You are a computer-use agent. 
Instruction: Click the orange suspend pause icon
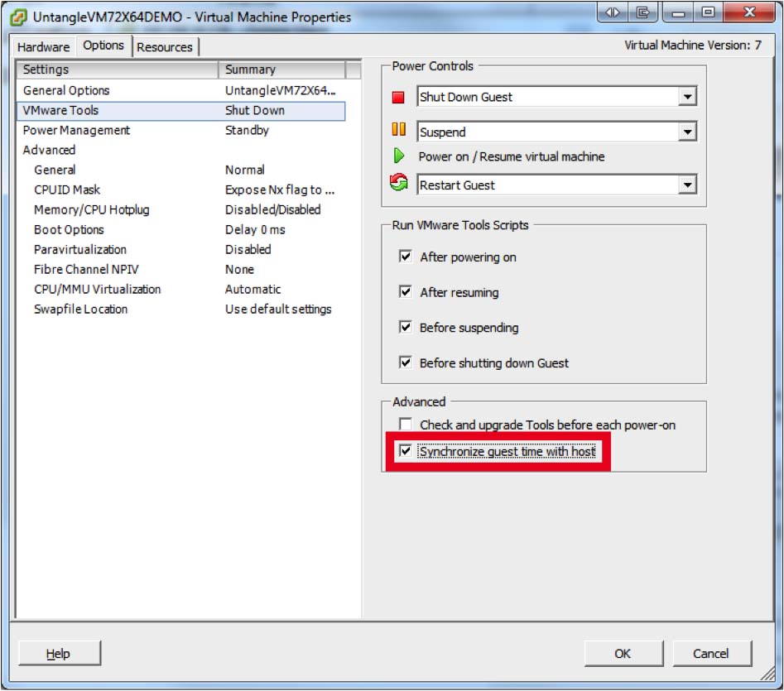(x=398, y=129)
